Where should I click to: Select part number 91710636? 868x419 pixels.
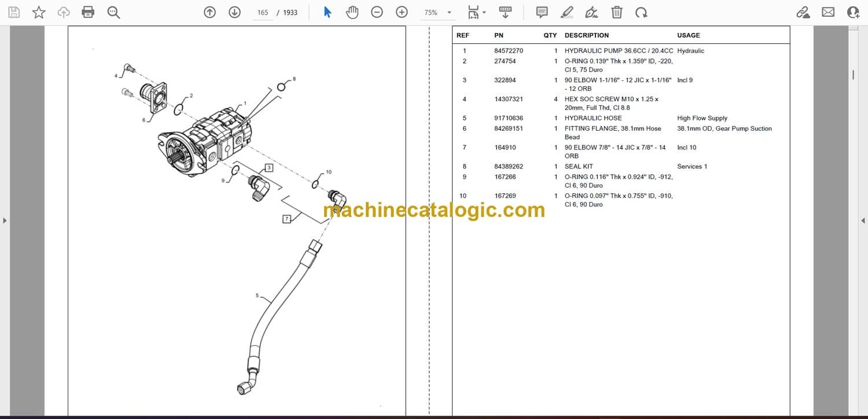click(x=509, y=118)
